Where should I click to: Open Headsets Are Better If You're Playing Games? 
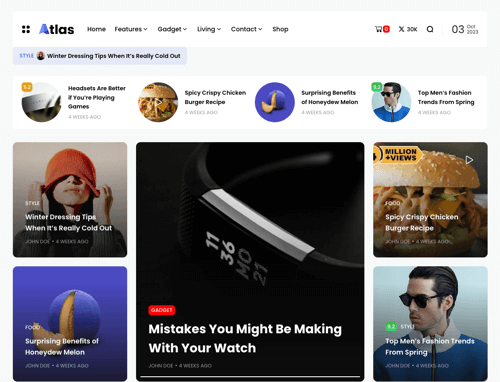(x=97, y=97)
